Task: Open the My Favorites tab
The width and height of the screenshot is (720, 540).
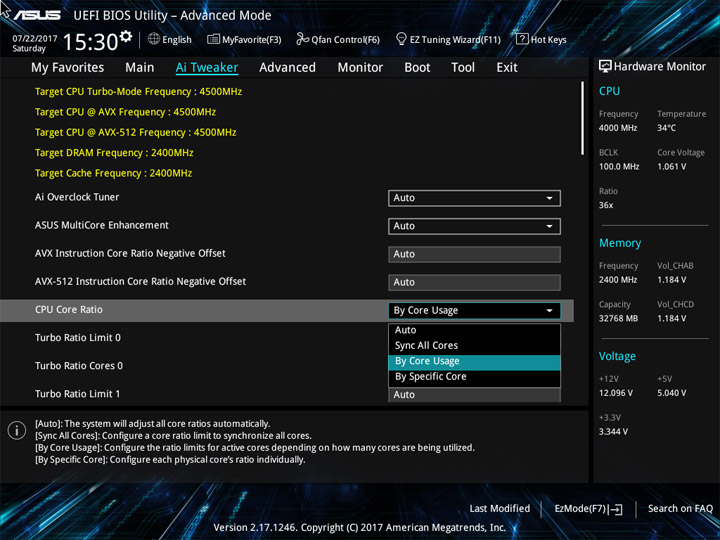Action: [68, 68]
